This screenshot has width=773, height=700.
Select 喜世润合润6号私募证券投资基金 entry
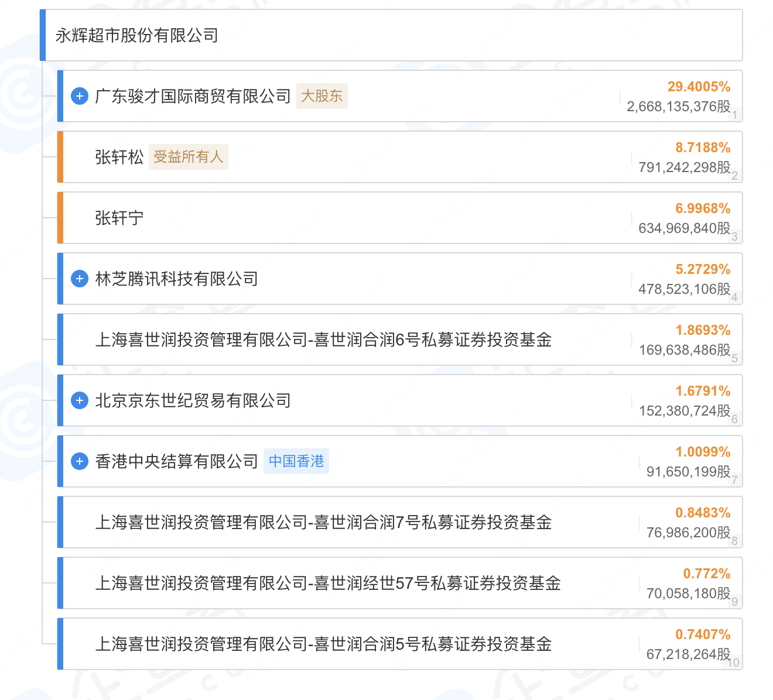coord(323,339)
